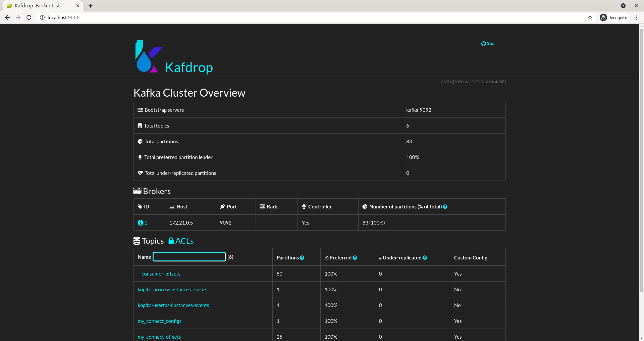Click the Number of partitions pie icon
The image size is (644, 341).
[365, 207]
